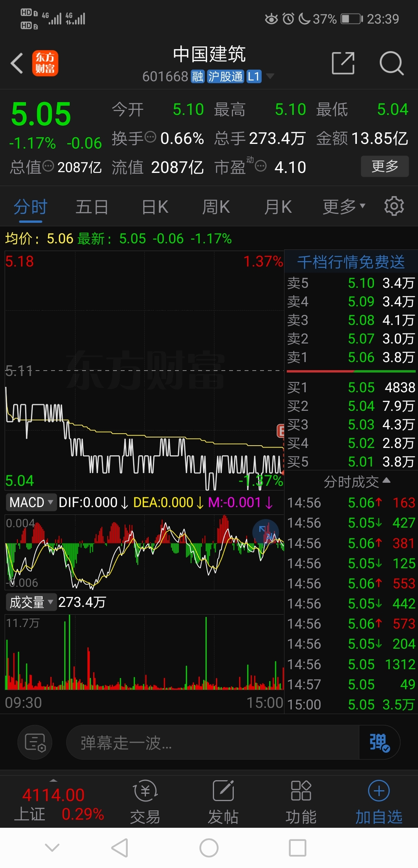Select 卖1 order row 5.06

pos(351,357)
